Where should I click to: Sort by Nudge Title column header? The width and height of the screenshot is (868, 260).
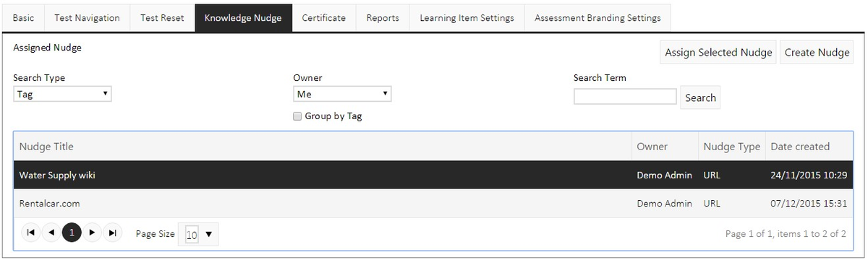click(323, 147)
